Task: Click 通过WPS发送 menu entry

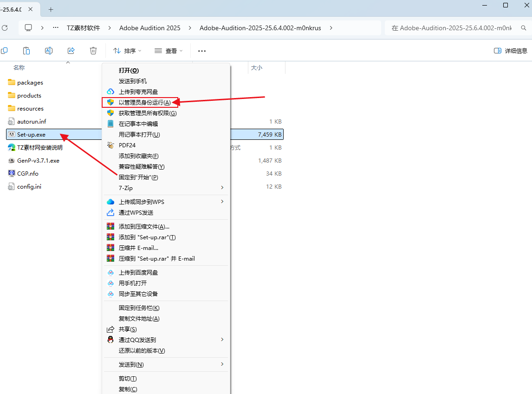Action: coord(166,212)
